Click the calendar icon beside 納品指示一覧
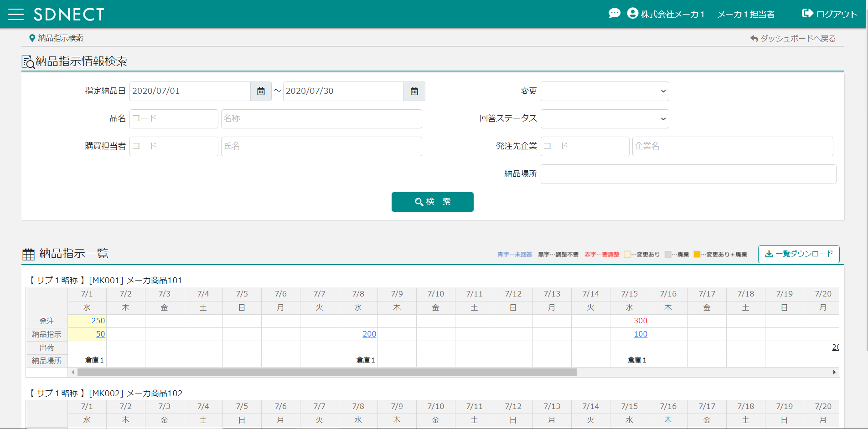 [x=28, y=254]
